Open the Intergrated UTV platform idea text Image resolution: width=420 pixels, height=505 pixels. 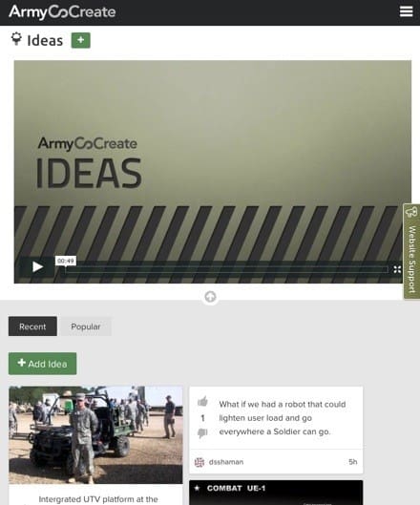pos(98,499)
